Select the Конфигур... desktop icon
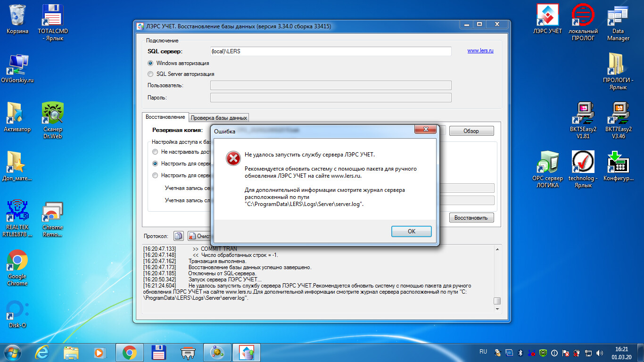This screenshot has height=362, width=644. [x=618, y=166]
